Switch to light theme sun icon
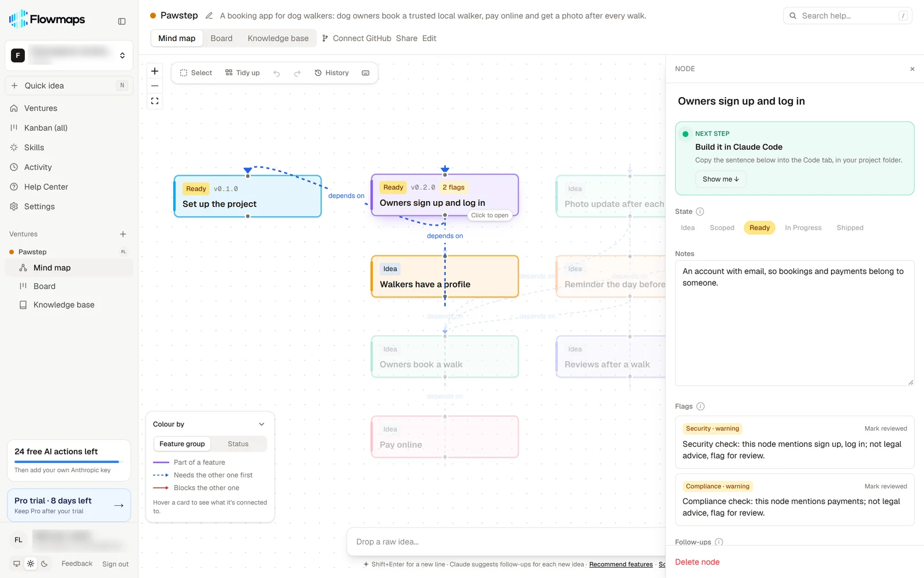924x578 pixels. coord(31,564)
